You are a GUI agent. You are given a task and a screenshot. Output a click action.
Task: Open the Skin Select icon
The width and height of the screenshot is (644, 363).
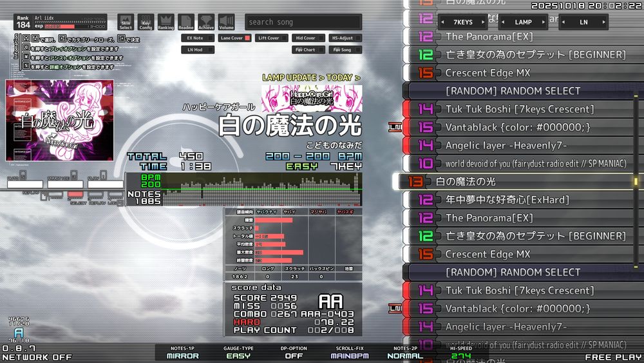[126, 22]
